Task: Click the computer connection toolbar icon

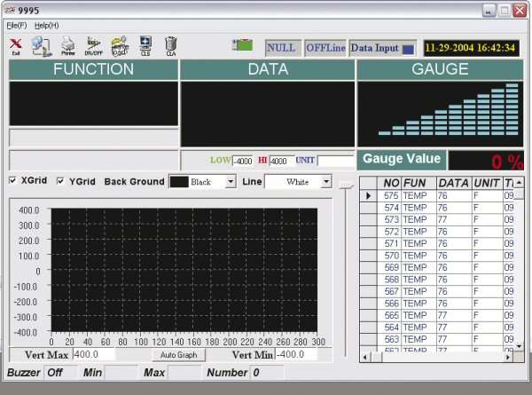Action: [x=41, y=45]
